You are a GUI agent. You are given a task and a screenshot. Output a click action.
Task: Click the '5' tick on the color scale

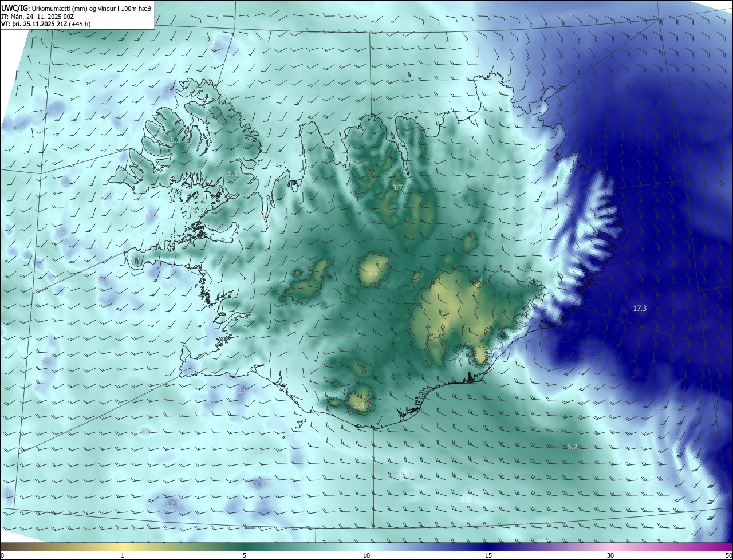tap(245, 556)
